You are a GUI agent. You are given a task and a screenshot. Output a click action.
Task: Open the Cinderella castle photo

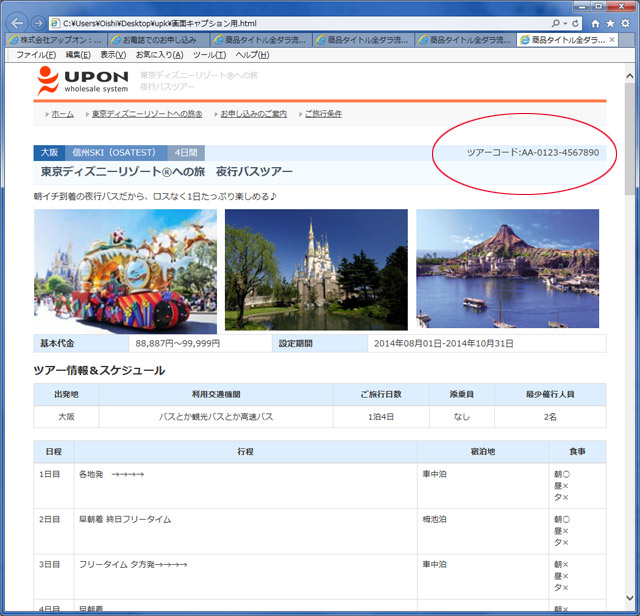(316, 269)
